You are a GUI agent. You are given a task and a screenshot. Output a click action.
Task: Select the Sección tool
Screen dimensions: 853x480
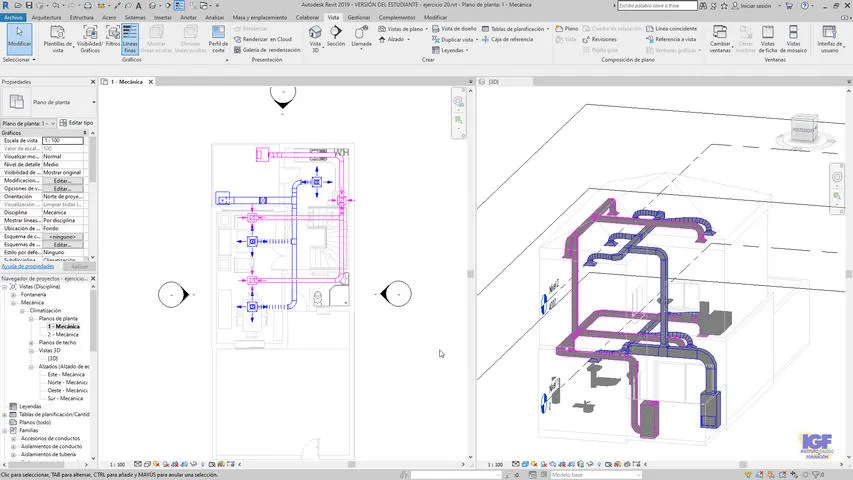[336, 36]
